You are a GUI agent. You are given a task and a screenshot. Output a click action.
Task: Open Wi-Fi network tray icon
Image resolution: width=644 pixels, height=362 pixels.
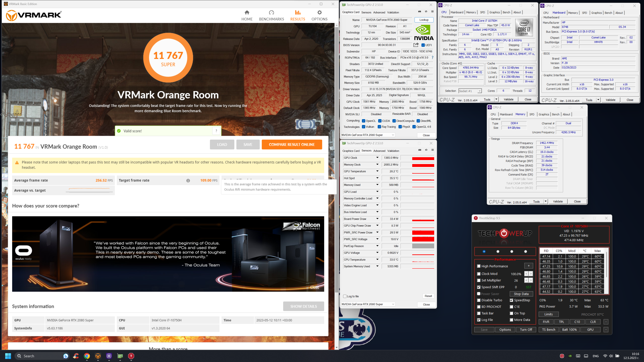(605, 356)
